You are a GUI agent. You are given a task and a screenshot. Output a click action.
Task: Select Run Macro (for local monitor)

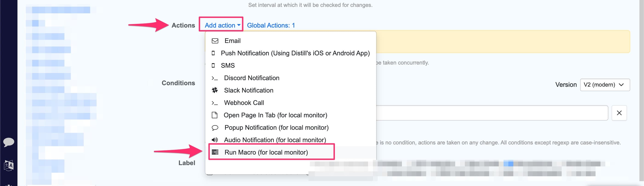point(266,152)
